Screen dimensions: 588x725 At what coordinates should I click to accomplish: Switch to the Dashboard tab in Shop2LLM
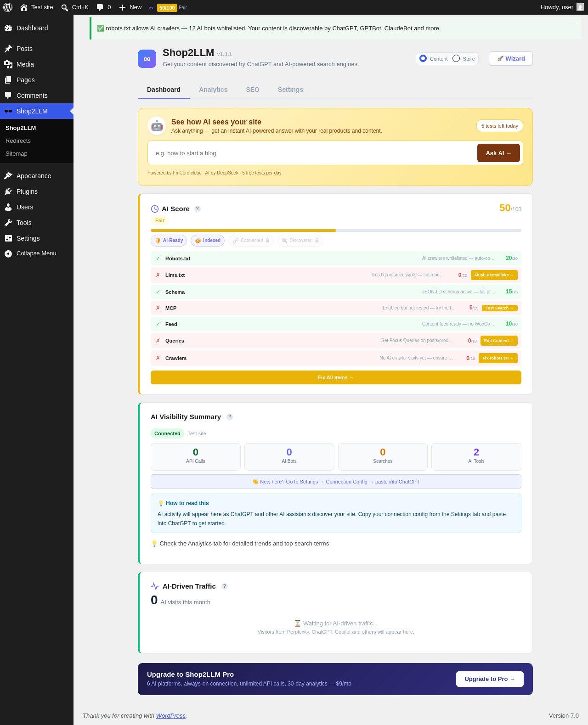click(x=164, y=90)
